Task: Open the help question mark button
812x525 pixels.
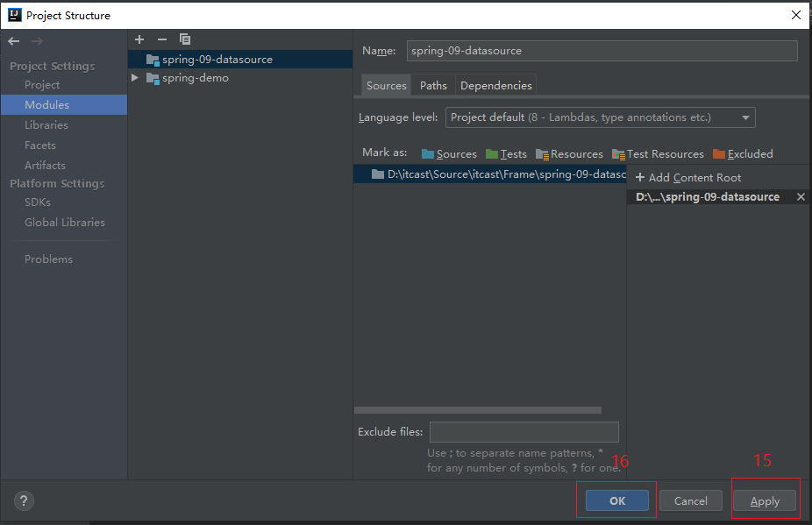Action: click(x=24, y=501)
